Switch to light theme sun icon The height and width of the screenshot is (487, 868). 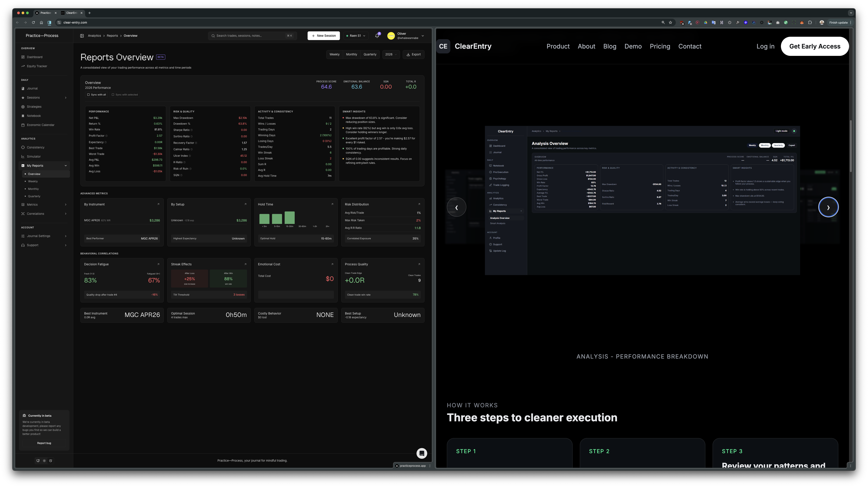pyautogui.click(x=44, y=461)
